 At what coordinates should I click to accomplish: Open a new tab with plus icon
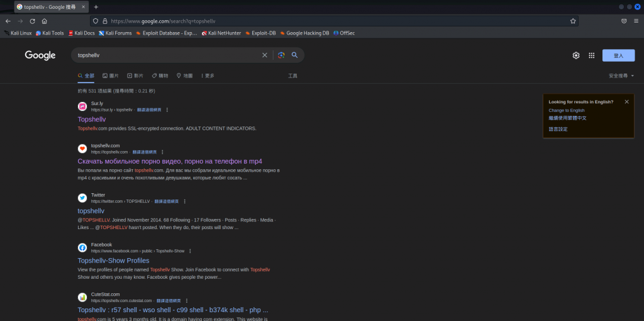(x=96, y=7)
